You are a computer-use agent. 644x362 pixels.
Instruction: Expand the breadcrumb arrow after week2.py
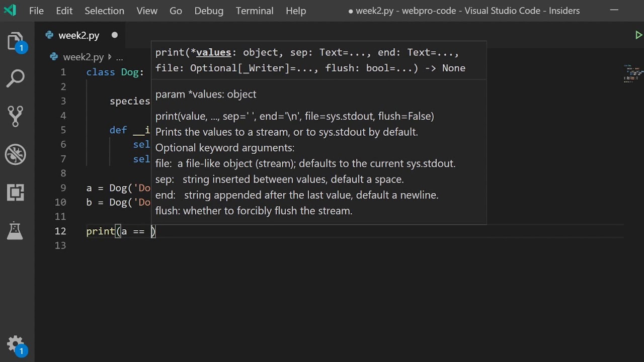point(110,57)
